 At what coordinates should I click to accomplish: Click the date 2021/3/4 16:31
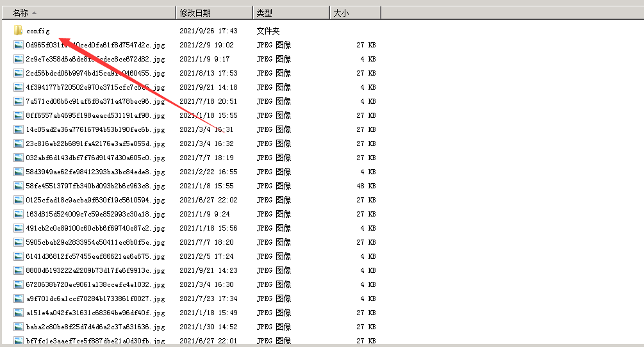tap(206, 129)
